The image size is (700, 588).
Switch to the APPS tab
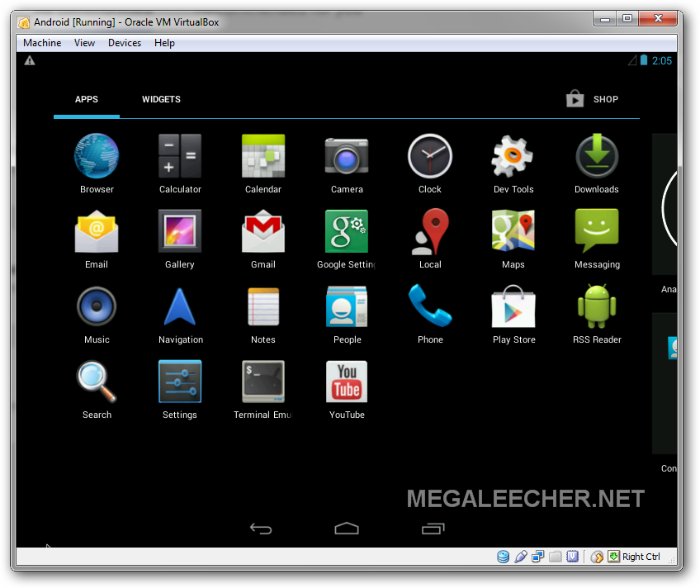pyautogui.click(x=87, y=100)
